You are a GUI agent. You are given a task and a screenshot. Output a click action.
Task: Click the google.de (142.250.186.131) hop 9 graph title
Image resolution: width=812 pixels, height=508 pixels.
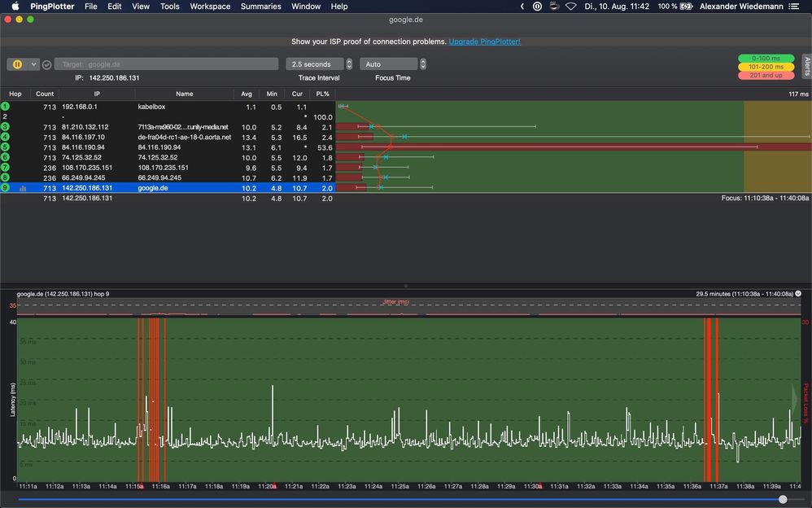(x=63, y=294)
